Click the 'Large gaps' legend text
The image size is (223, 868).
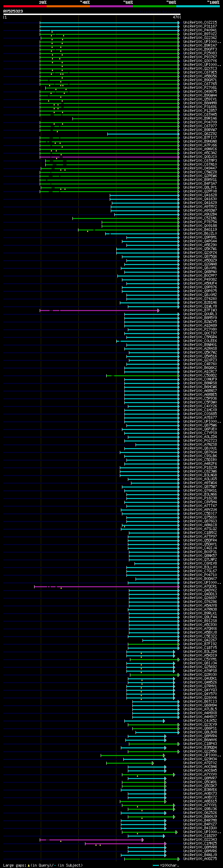click(43, 865)
